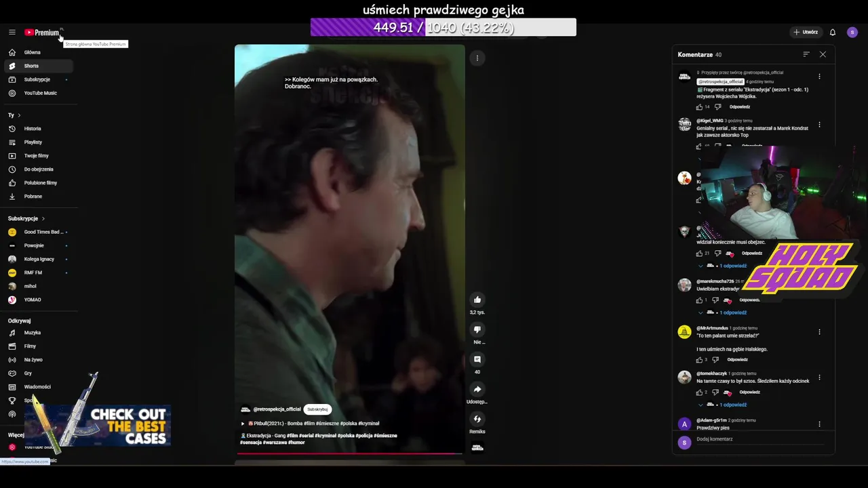This screenshot has height=488, width=868.
Task: Open Polubione filmy liked videos
Action: pyautogui.click(x=39, y=183)
